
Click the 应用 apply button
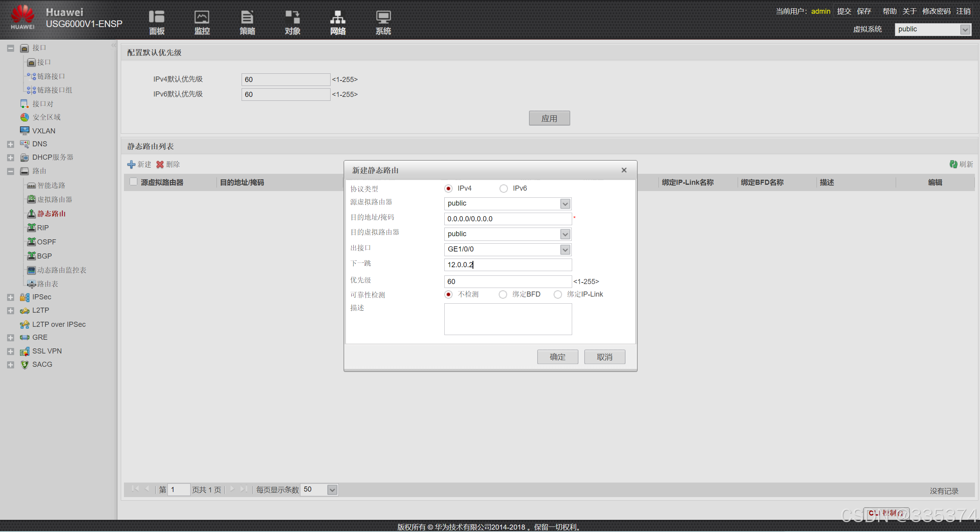click(x=549, y=118)
